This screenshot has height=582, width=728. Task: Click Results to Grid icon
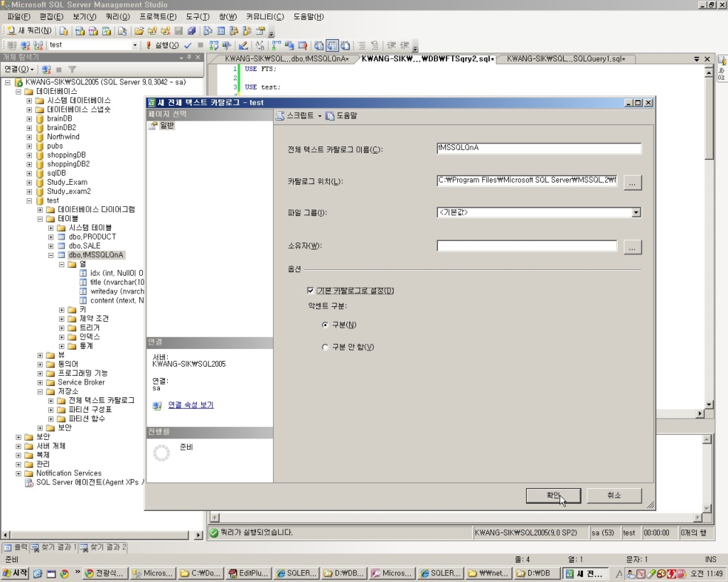point(332,45)
